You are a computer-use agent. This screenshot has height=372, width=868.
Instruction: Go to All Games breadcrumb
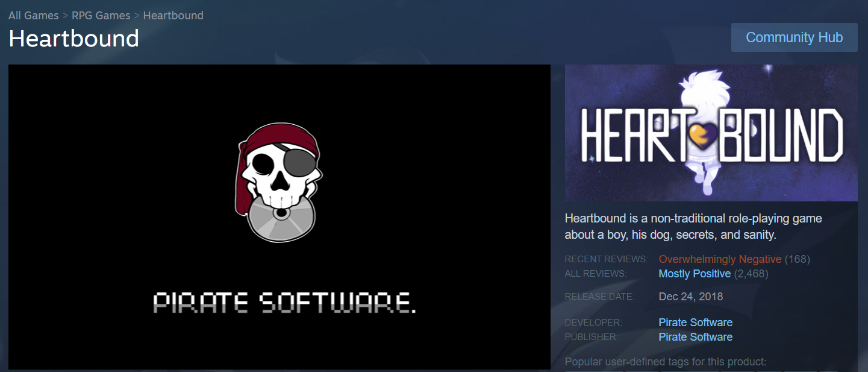click(x=34, y=16)
